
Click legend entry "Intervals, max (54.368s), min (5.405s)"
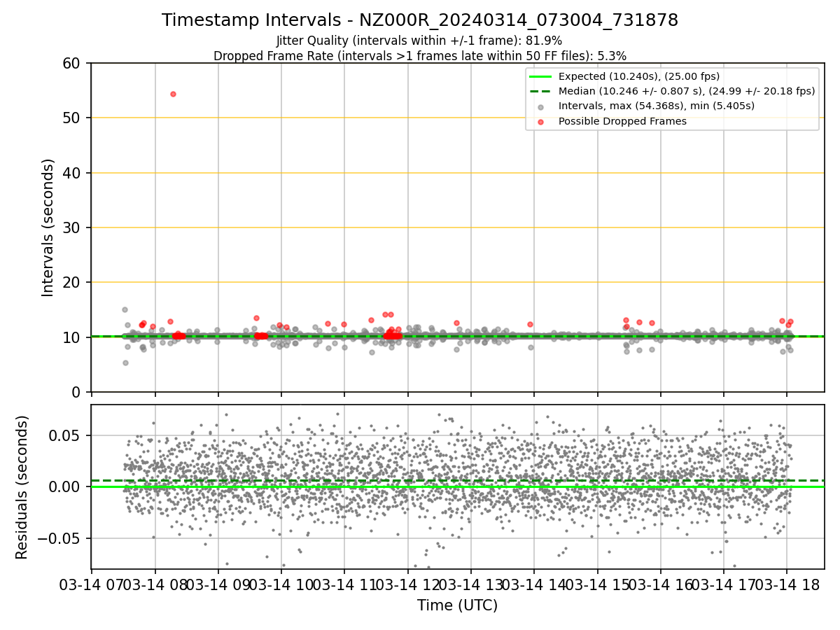coord(657,106)
